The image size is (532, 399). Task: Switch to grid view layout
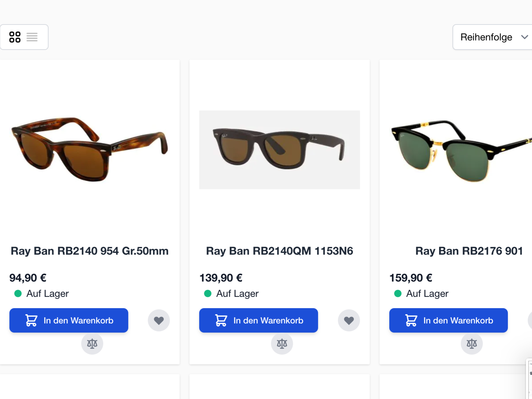click(15, 37)
